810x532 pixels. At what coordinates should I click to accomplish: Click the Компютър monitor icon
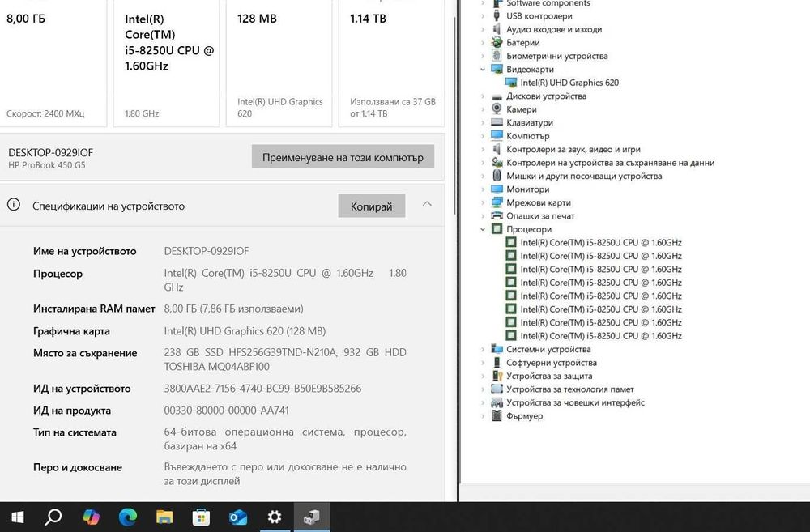click(x=497, y=136)
